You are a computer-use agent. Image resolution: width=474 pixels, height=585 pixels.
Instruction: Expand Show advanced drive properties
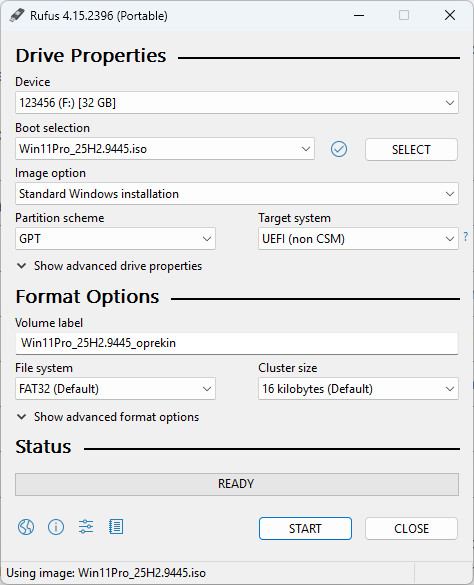(110, 266)
